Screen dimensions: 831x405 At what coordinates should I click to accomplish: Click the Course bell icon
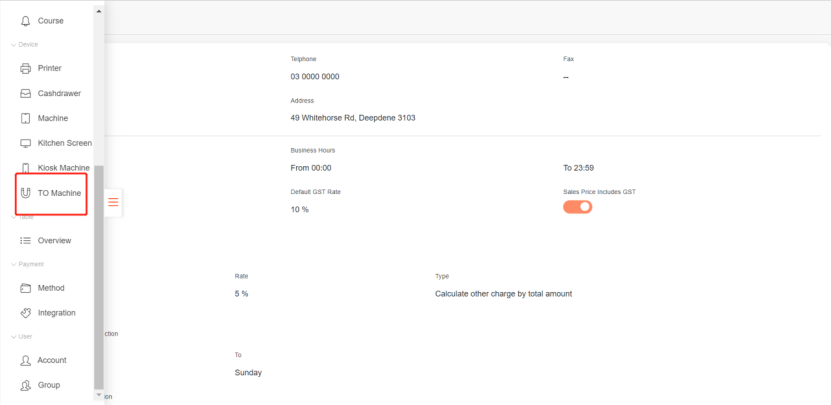click(x=26, y=20)
